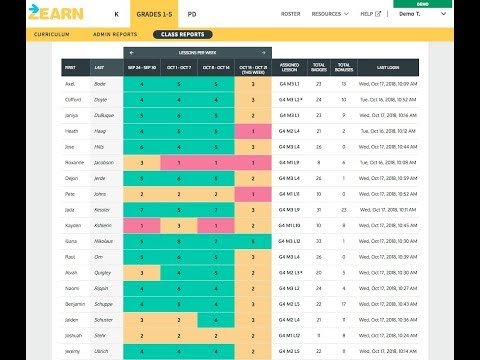The height and width of the screenshot is (360, 480).
Task: Click Noah's Sep 24 yellow cell
Action: [142, 273]
